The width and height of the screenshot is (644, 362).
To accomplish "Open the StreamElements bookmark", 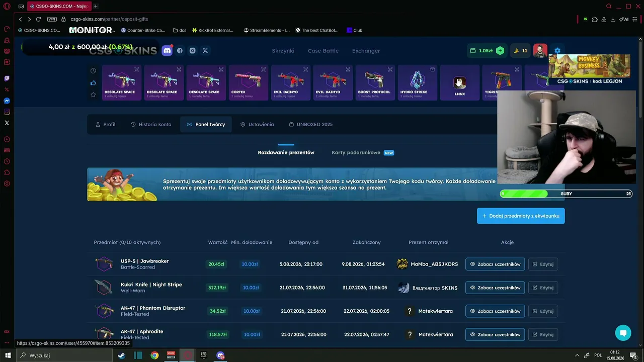I will click(x=267, y=30).
